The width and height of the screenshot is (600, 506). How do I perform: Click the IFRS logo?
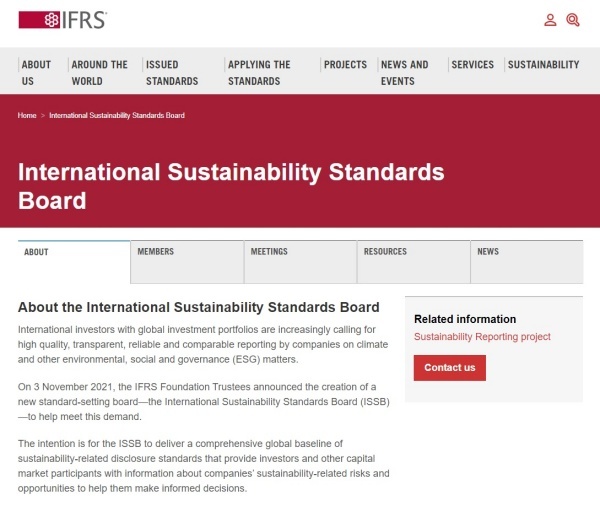[x=62, y=19]
